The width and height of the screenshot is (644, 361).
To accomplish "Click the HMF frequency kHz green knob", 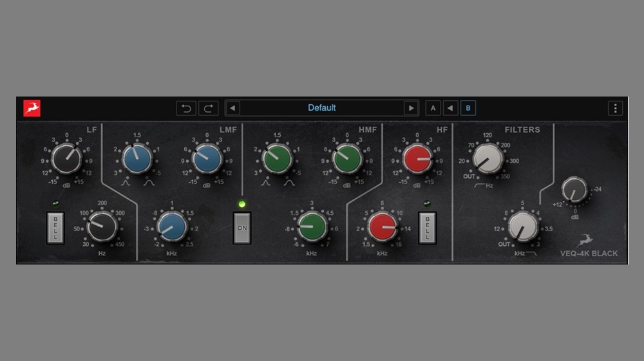I will [x=312, y=227].
